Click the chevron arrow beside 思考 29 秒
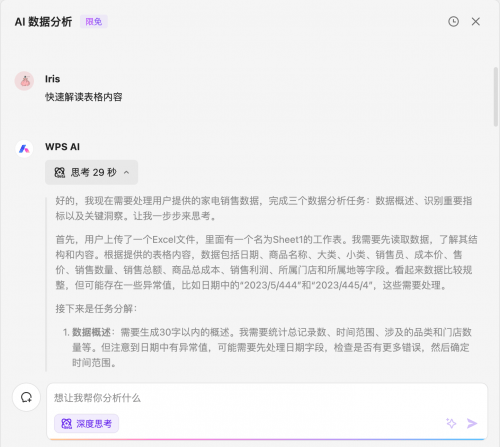 click(126, 172)
